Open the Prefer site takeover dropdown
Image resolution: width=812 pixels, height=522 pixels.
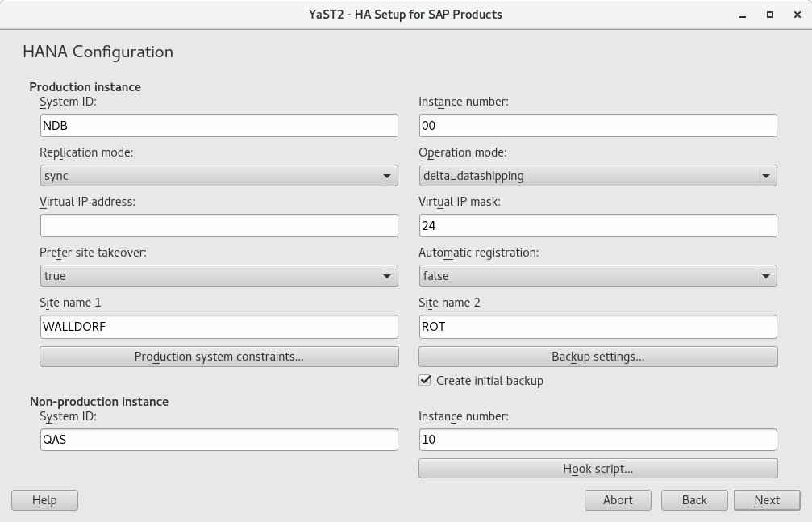coord(219,276)
